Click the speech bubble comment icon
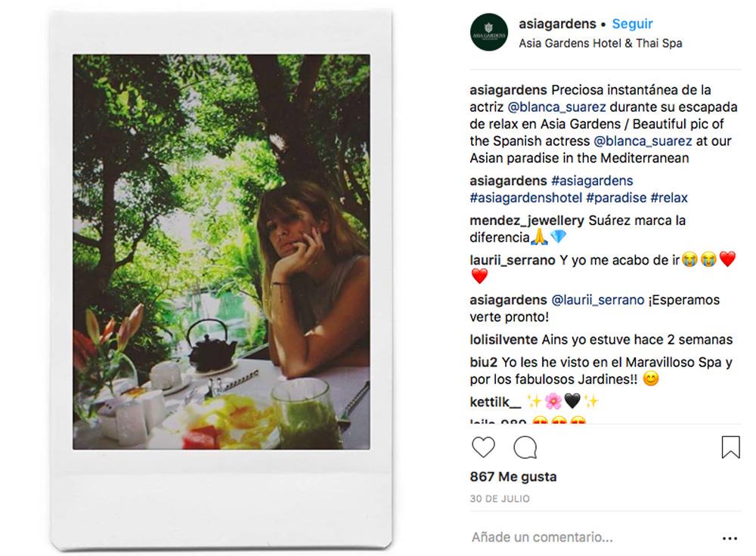 525,447
